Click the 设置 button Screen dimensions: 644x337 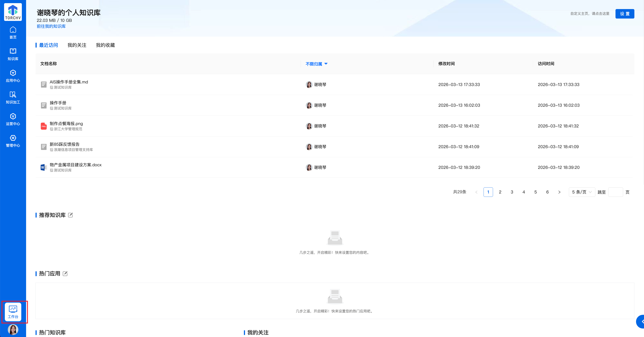(x=625, y=14)
